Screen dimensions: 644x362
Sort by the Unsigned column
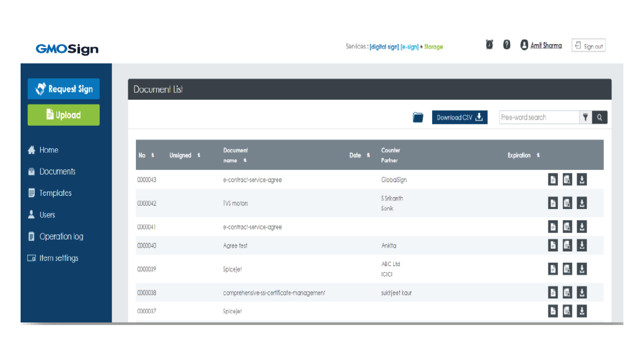(x=199, y=155)
